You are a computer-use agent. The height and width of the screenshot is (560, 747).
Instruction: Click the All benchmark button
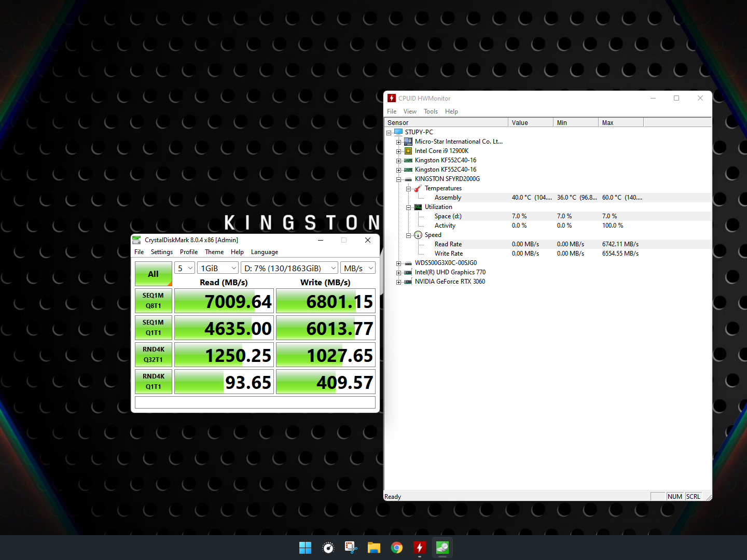tap(154, 274)
